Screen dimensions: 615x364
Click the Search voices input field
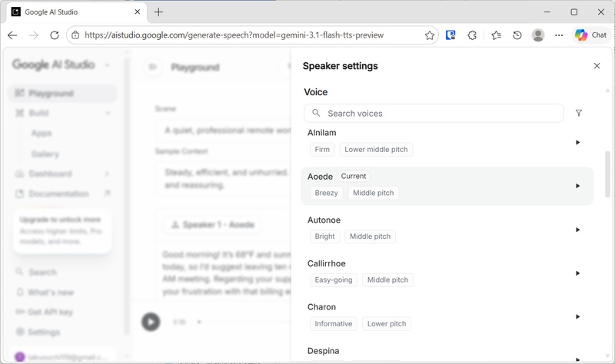pos(434,113)
